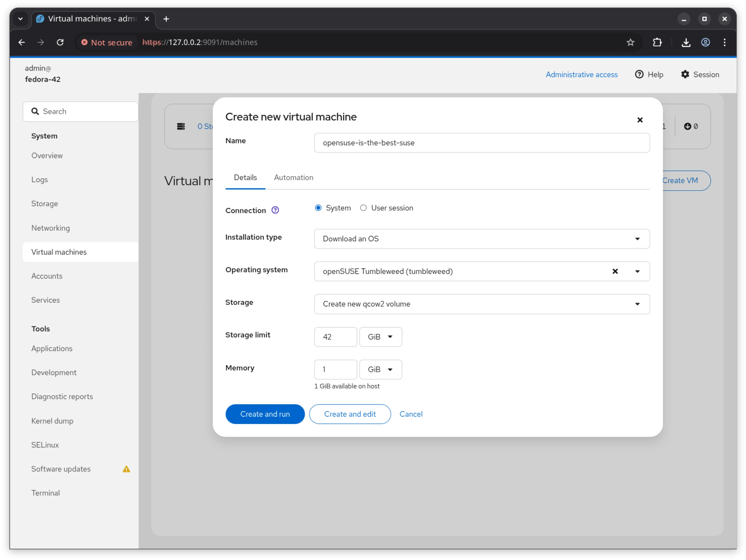Click the Connection help question mark icon
This screenshot has height=560, width=746.
tap(275, 210)
